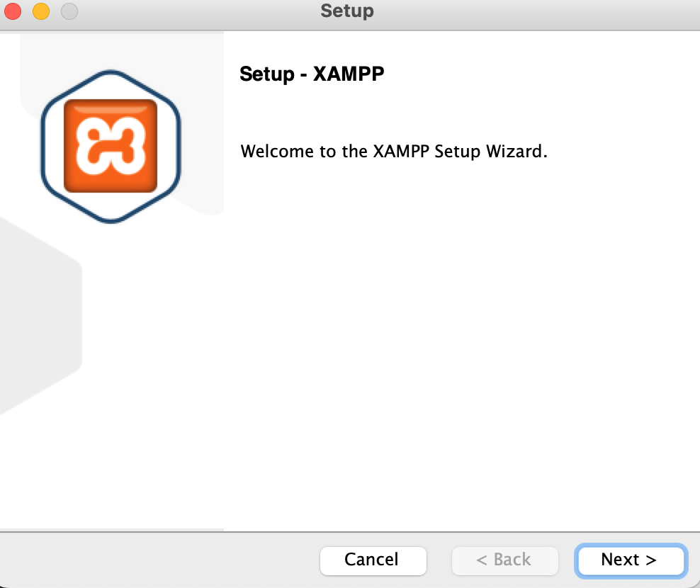Image resolution: width=700 pixels, height=588 pixels.
Task: Click the white XAMPP symbol inside the logo
Action: pos(111,146)
